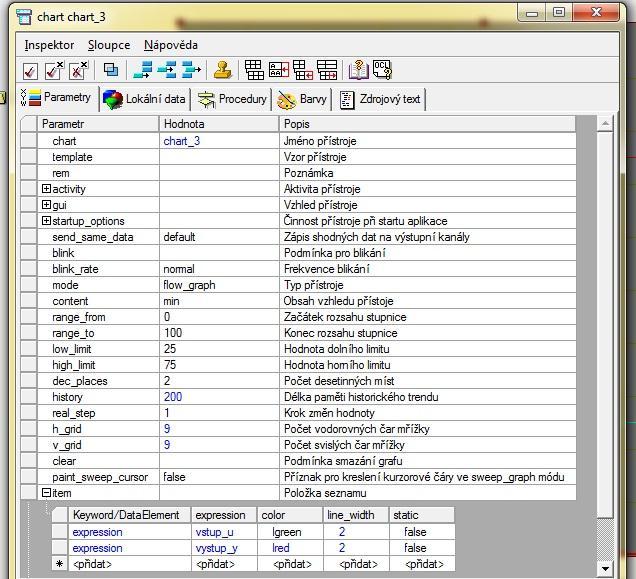636x579 pixels.
Task: Click the chart window title icon
Action: pyautogui.click(x=24, y=17)
